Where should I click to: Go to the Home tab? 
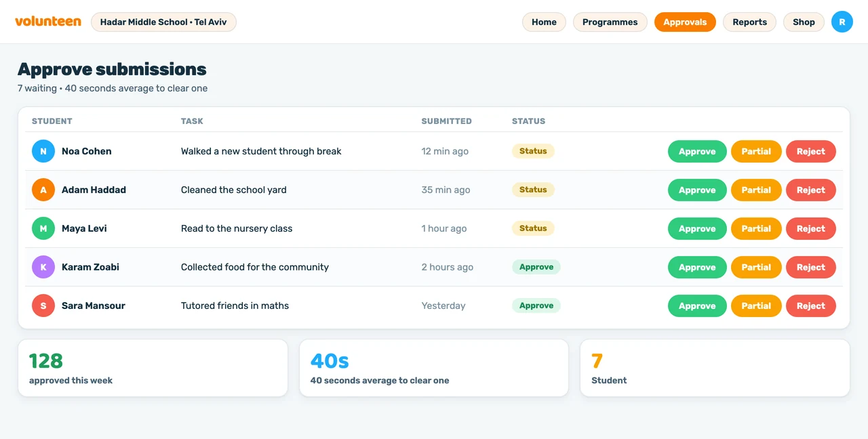tap(544, 22)
